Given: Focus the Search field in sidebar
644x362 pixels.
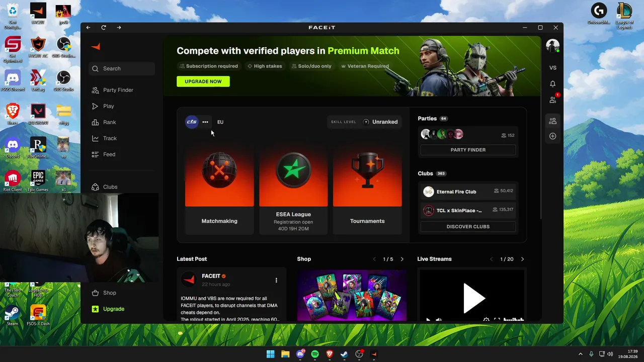Looking at the screenshot, I should tap(122, 68).
